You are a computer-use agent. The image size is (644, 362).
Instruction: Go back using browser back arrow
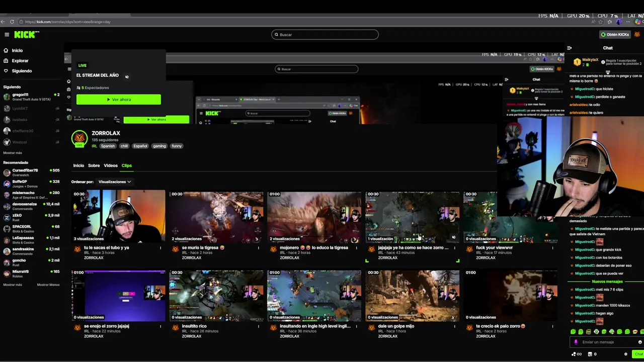(x=3, y=22)
